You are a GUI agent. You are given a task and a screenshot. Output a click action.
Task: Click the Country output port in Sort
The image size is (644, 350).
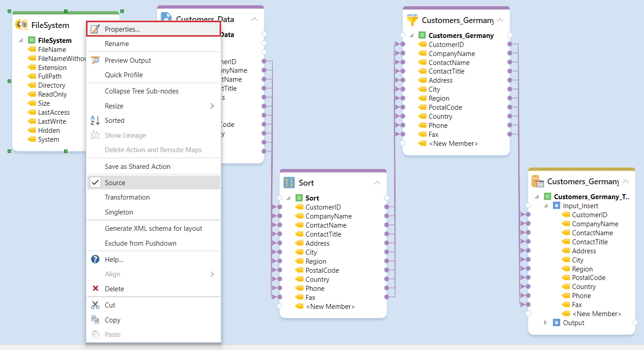[x=386, y=279]
